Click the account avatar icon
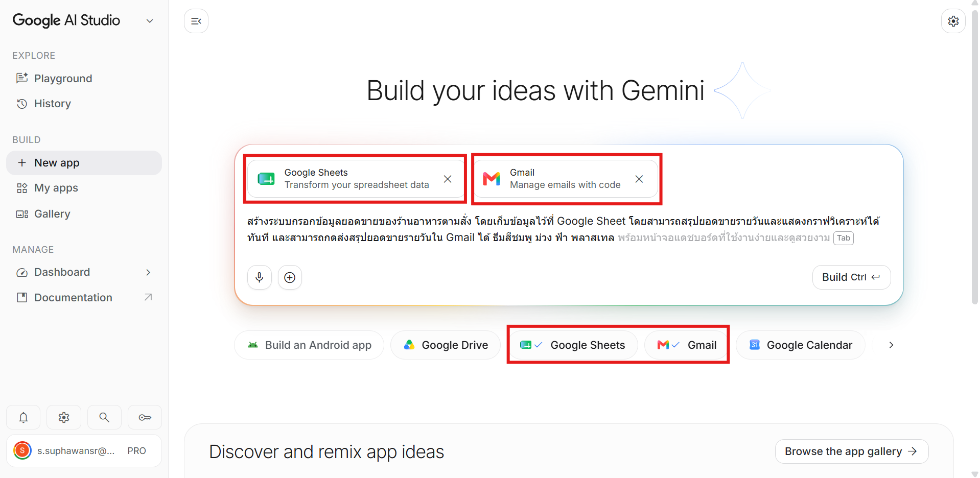This screenshot has height=478, width=980. (x=22, y=450)
